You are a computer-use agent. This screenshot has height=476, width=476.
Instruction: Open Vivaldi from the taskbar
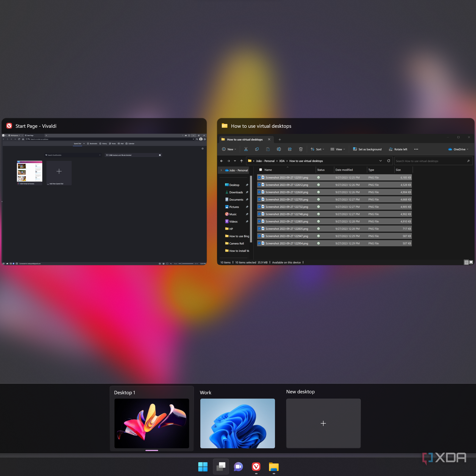[256, 466]
